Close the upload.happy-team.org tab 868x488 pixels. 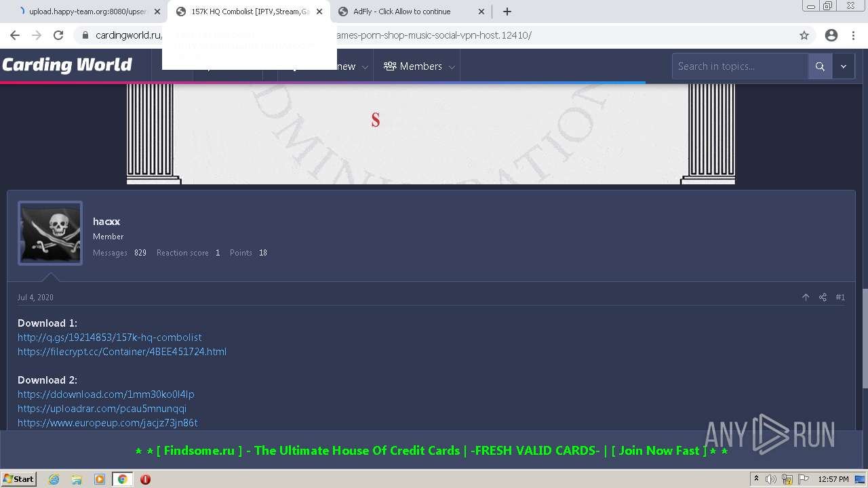point(157,12)
